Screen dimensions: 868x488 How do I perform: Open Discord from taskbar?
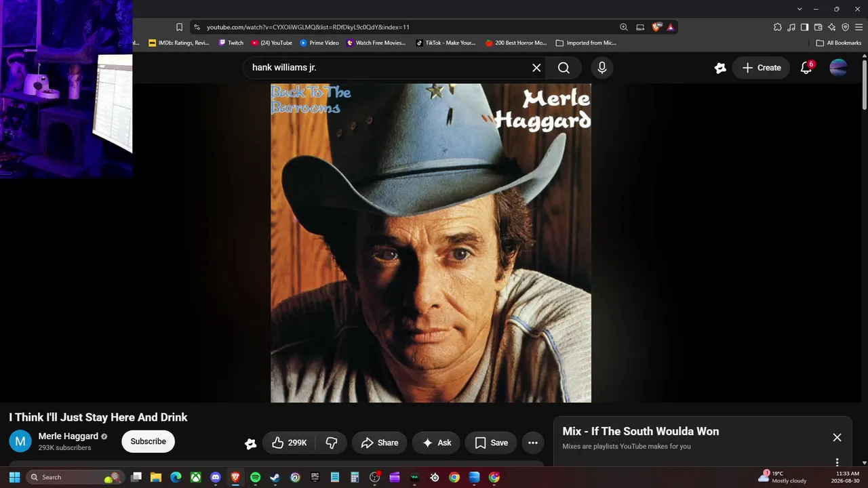click(216, 477)
